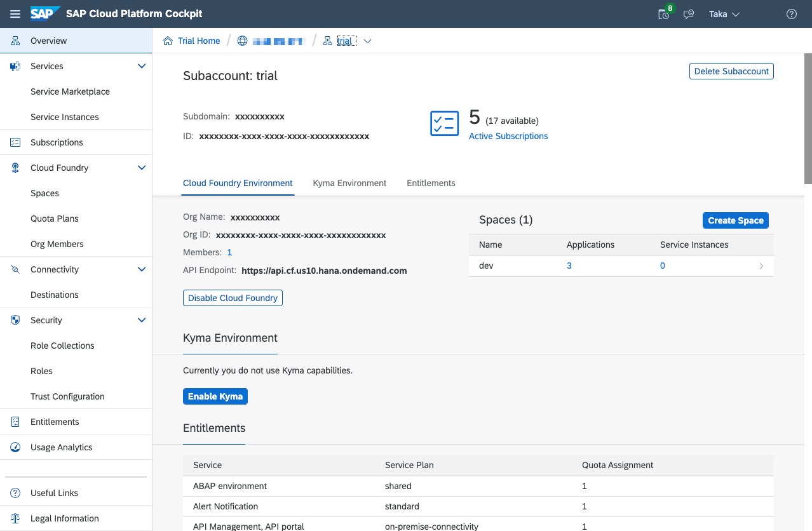Open Role Collections in sidebar

[x=62, y=346]
